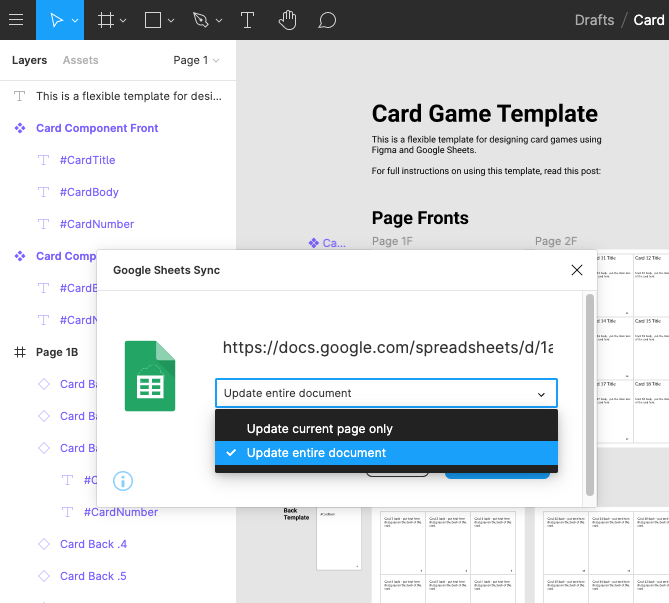Select the #CardTitle text layer
Screen dimensions: 669x603
click(87, 160)
